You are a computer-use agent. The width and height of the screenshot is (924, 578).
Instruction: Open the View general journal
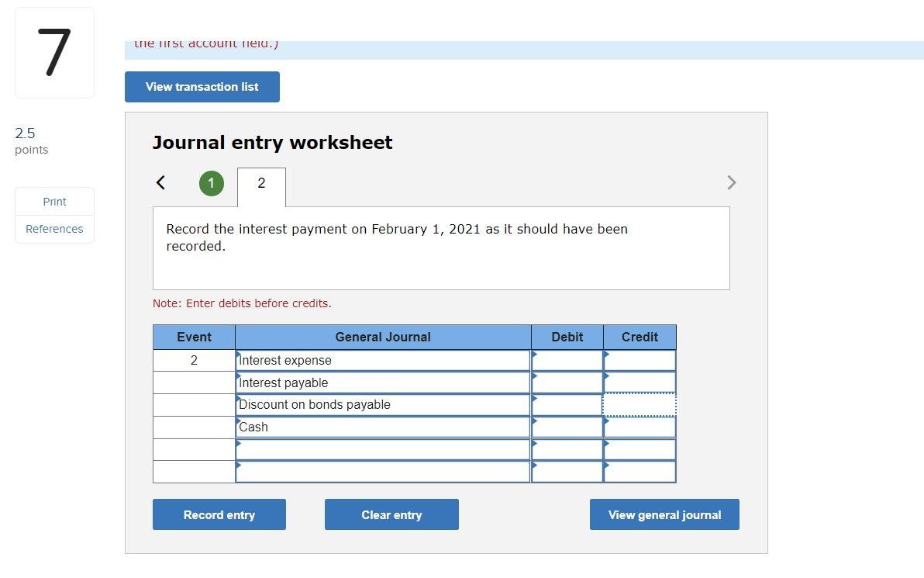click(664, 514)
